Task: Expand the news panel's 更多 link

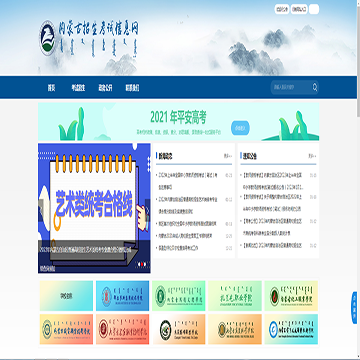Action: point(228,156)
